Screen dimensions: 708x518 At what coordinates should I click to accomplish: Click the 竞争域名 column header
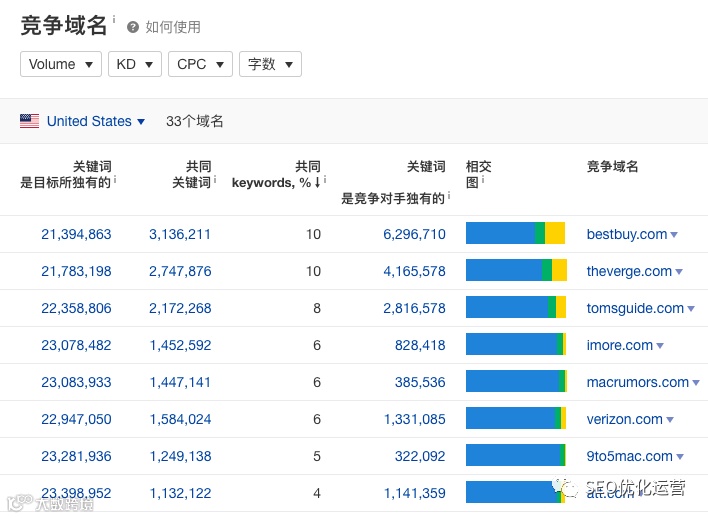pyautogui.click(x=612, y=167)
